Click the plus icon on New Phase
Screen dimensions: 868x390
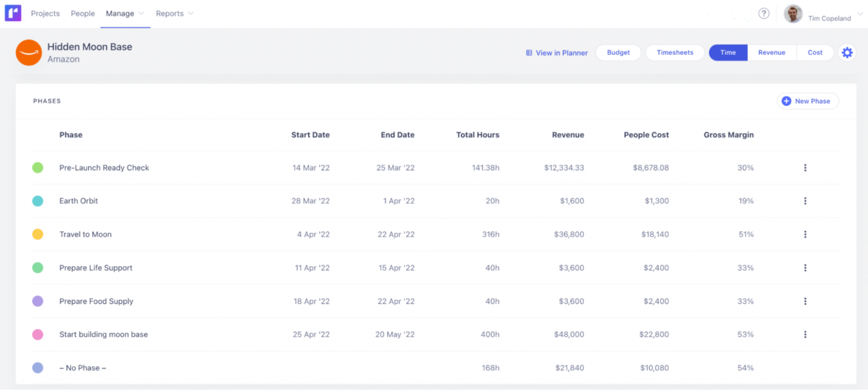pyautogui.click(x=786, y=101)
